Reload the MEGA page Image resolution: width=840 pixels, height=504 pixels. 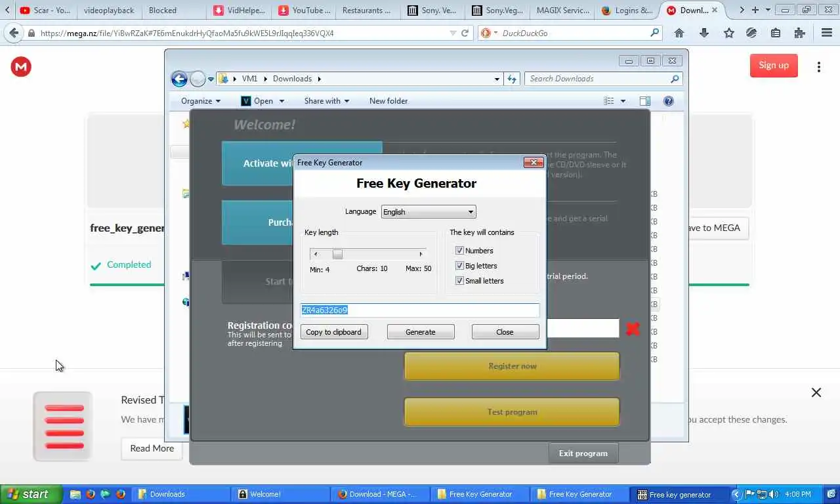[x=465, y=33]
